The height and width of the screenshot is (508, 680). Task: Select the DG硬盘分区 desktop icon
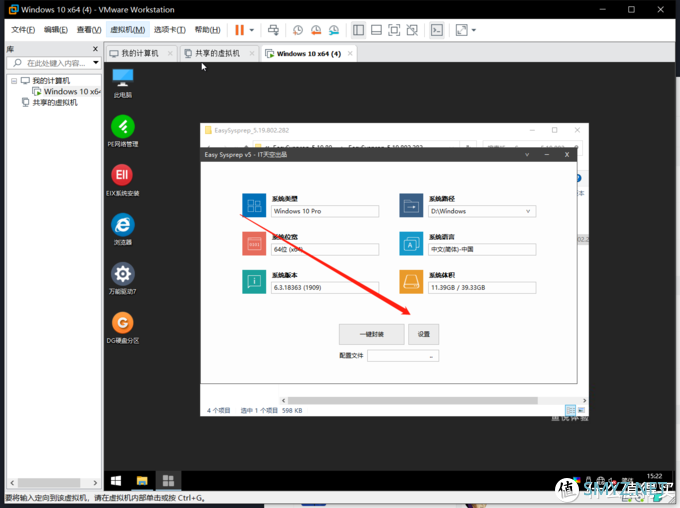(123, 328)
